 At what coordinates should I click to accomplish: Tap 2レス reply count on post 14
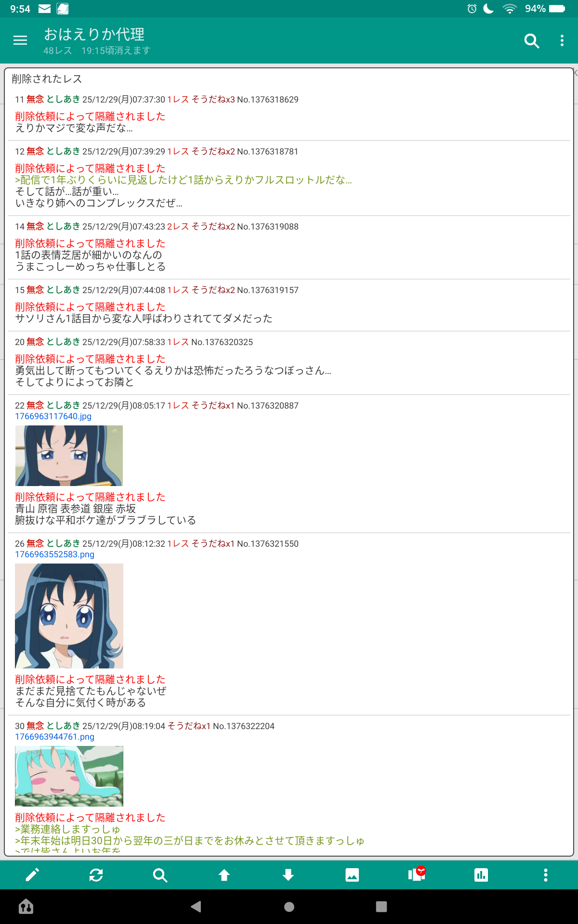(178, 227)
